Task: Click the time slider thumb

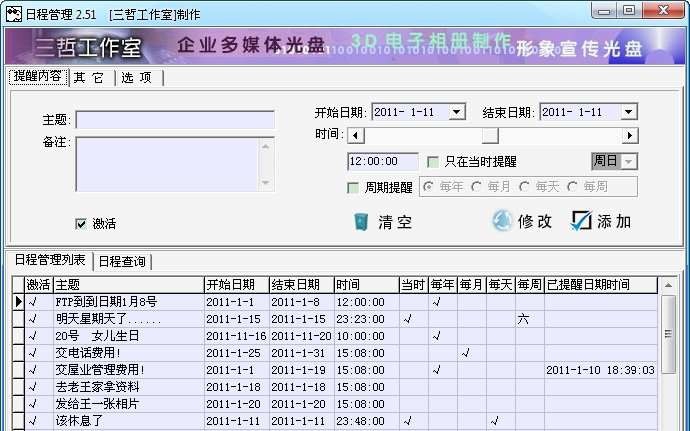Action: (490, 136)
